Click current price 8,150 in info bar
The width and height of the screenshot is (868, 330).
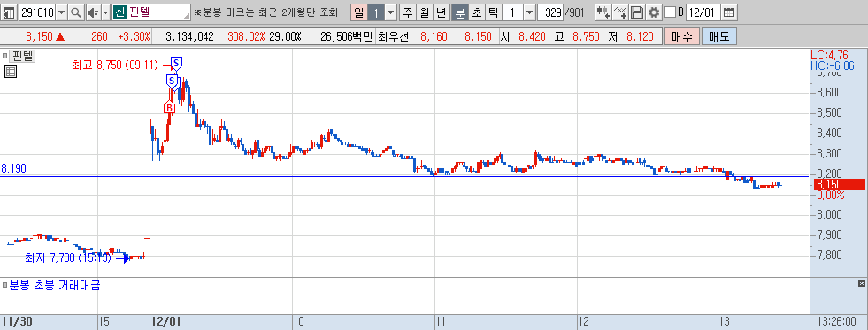[x=39, y=37]
